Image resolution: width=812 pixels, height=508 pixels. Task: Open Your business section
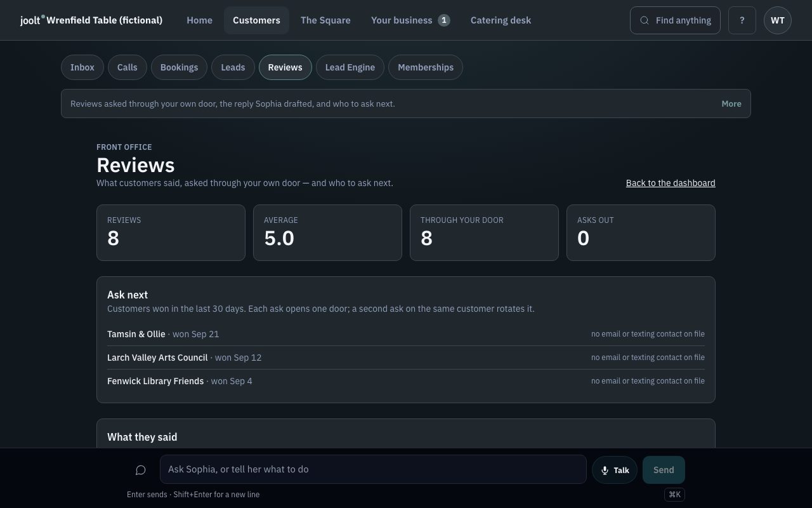coord(410,20)
